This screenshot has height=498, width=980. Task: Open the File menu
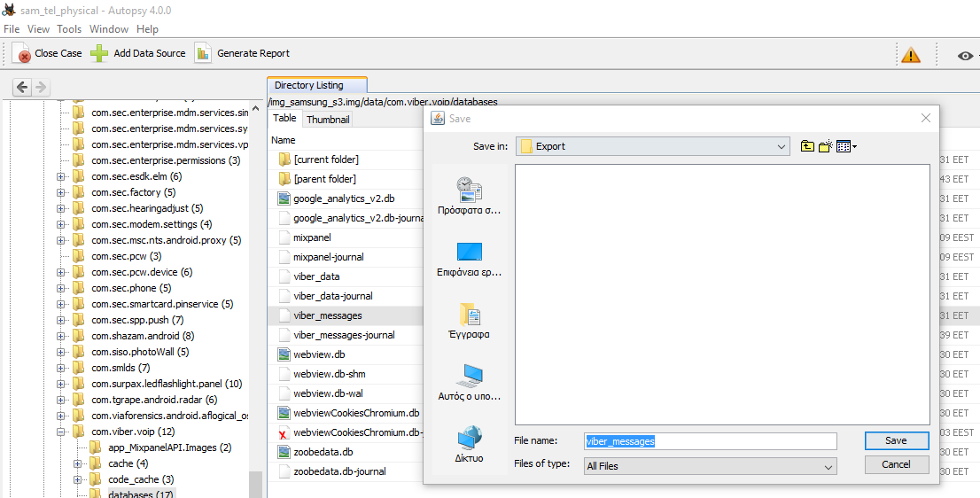12,28
